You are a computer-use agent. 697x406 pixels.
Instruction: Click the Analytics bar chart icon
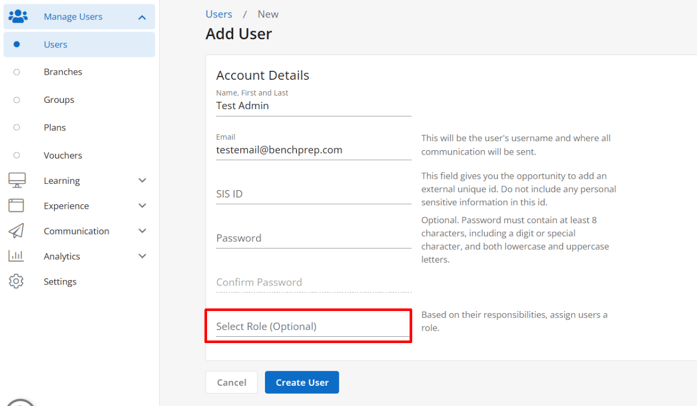[x=16, y=256]
